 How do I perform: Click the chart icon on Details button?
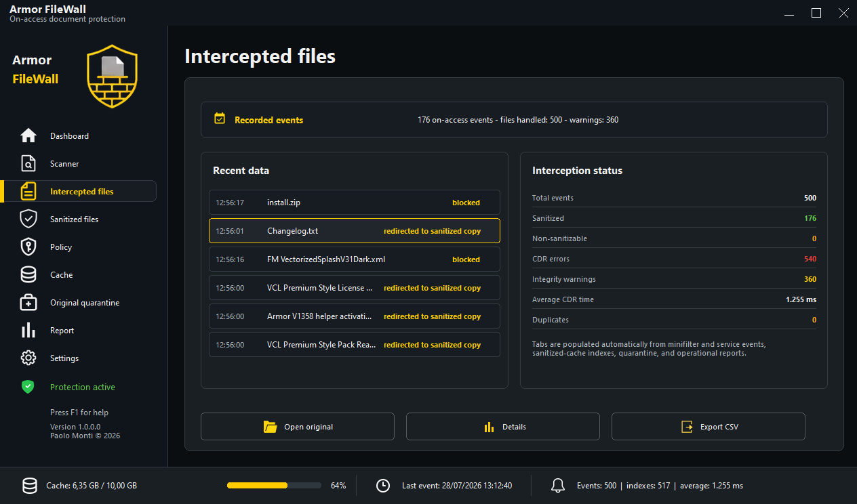click(x=489, y=427)
